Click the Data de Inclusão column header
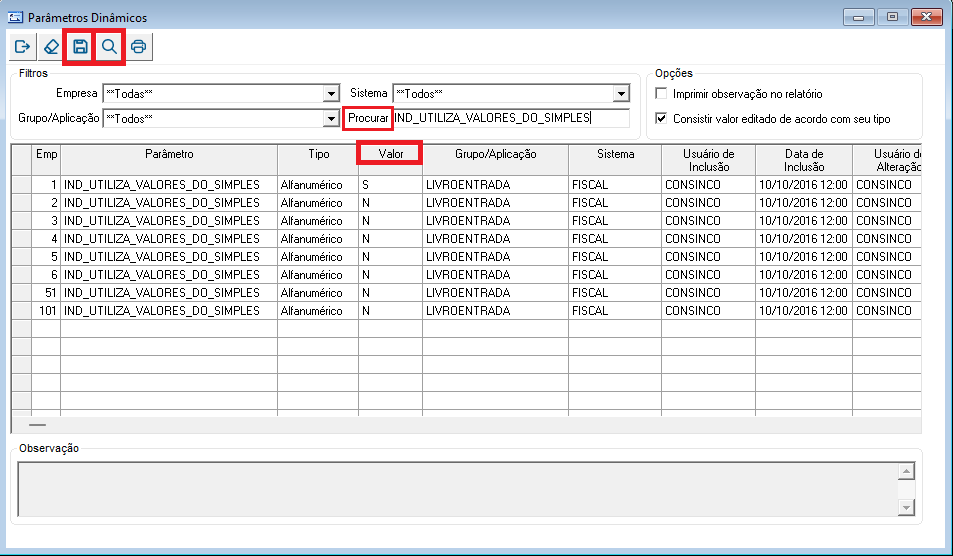The width and height of the screenshot is (953, 556). click(803, 160)
